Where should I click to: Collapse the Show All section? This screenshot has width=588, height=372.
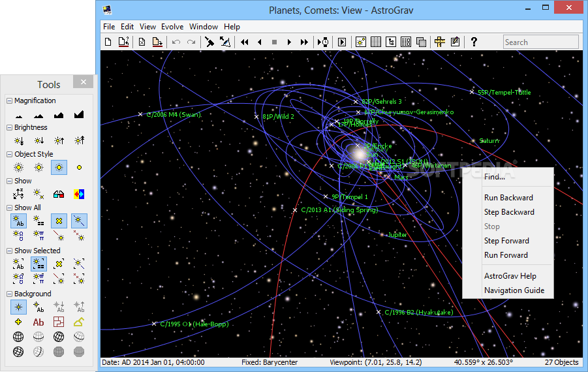pyautogui.click(x=9, y=208)
